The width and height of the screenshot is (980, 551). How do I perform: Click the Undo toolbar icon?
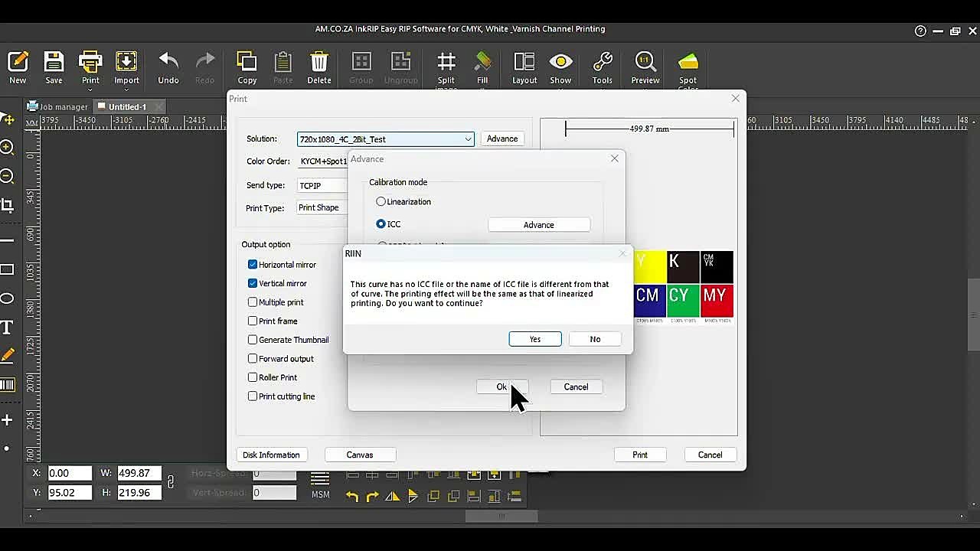(x=168, y=67)
